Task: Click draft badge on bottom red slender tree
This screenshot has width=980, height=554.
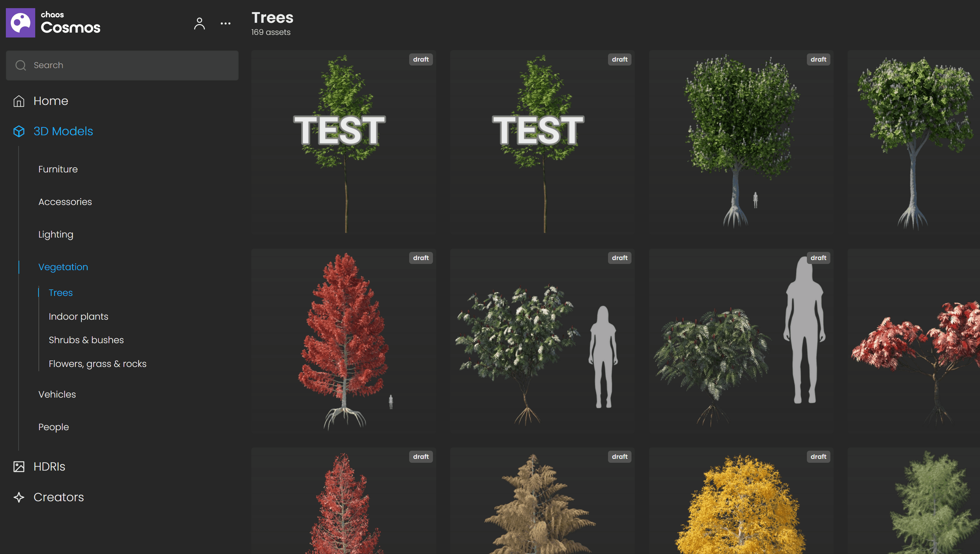Action: coord(421,457)
